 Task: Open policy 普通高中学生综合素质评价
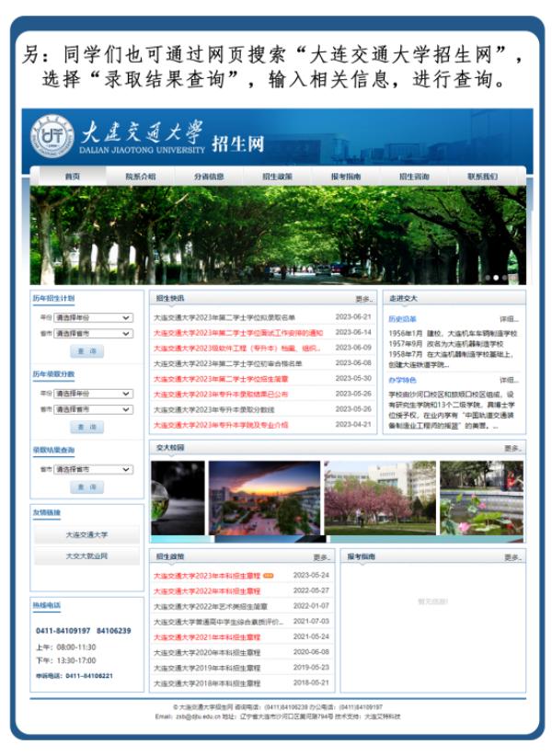click(x=218, y=622)
